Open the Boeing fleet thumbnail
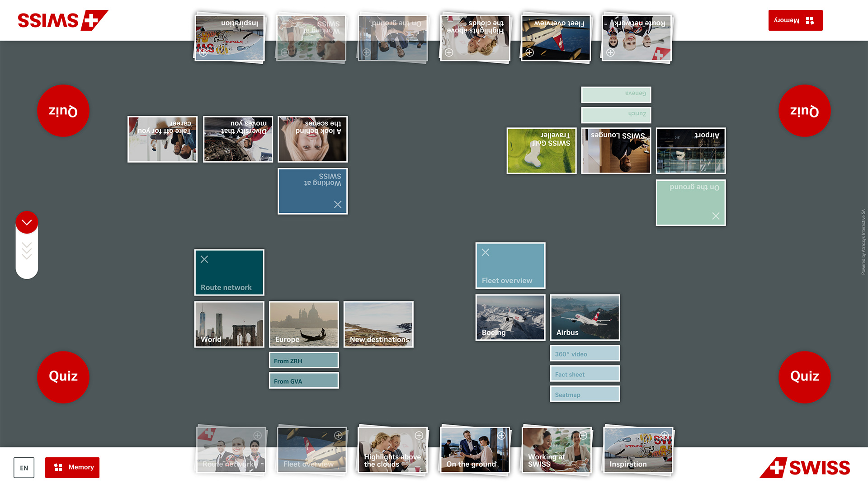This screenshot has width=868, height=488. 510,318
